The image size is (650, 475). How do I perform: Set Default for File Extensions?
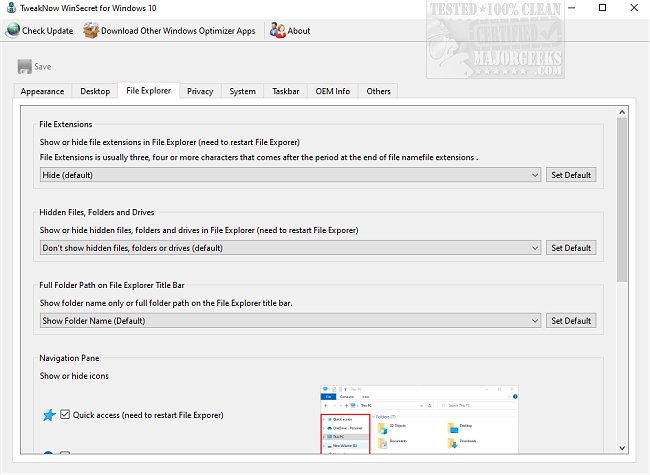[571, 175]
